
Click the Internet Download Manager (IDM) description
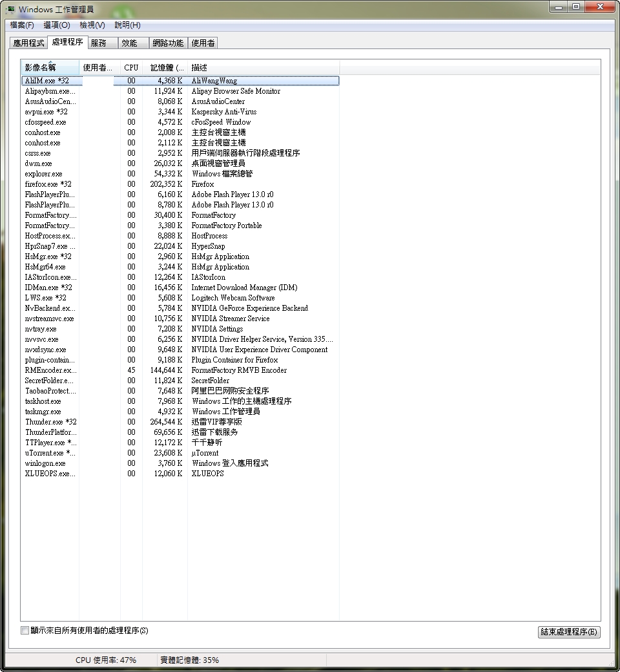[244, 287]
